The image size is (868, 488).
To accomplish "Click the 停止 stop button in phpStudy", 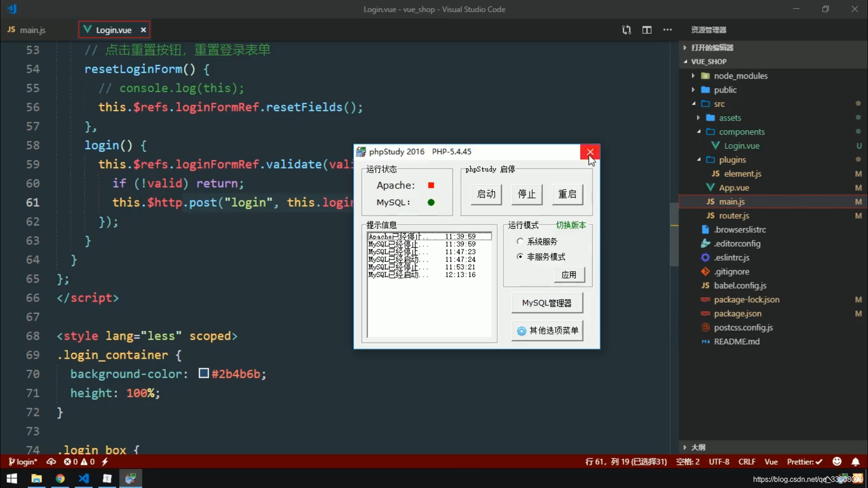I will coord(527,194).
